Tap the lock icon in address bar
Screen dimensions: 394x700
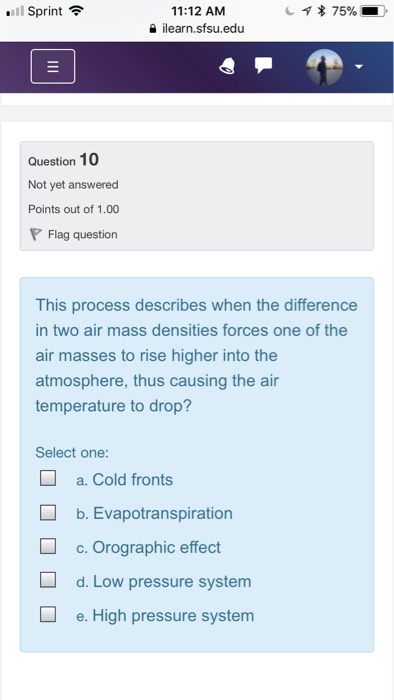click(x=153, y=29)
